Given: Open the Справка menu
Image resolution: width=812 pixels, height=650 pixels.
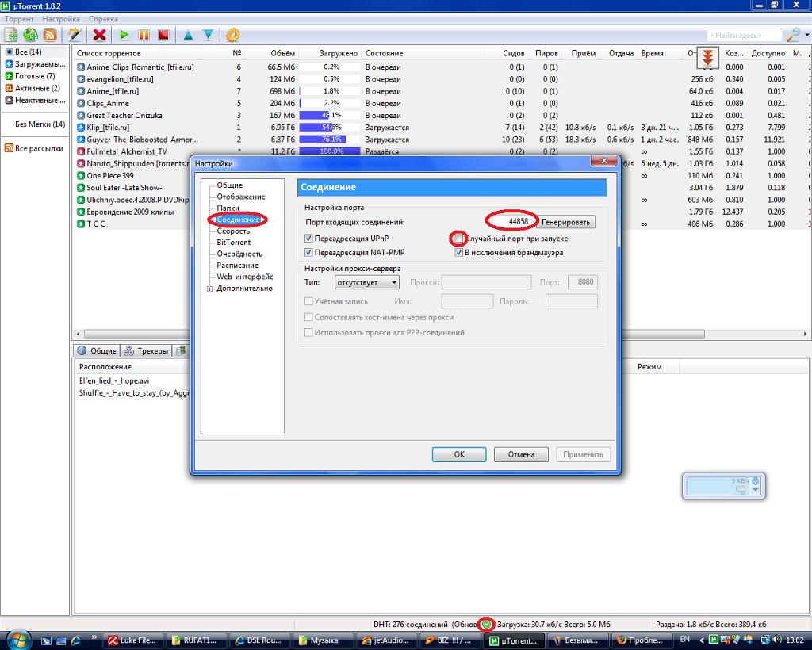Looking at the screenshot, I should point(103,19).
